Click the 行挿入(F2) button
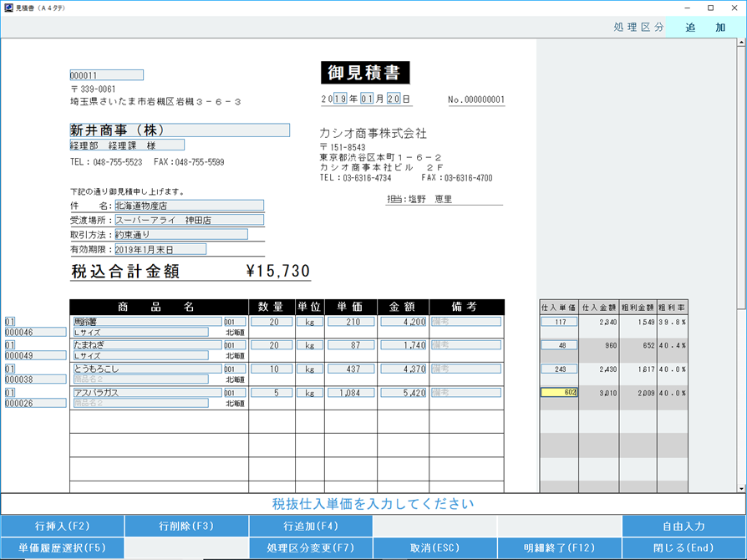747x560 pixels. click(63, 527)
